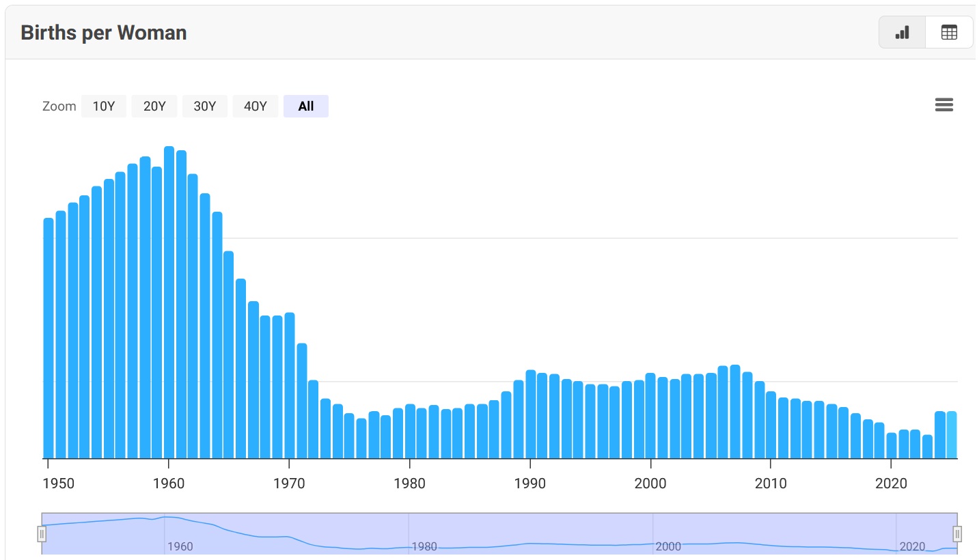Click the 1970 bar in chart

tap(290, 385)
